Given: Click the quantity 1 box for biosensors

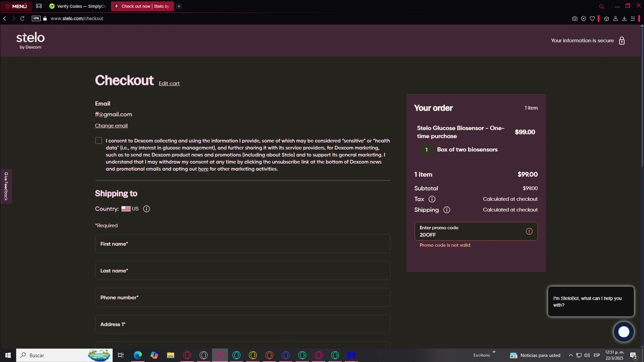Looking at the screenshot, I should [426, 150].
